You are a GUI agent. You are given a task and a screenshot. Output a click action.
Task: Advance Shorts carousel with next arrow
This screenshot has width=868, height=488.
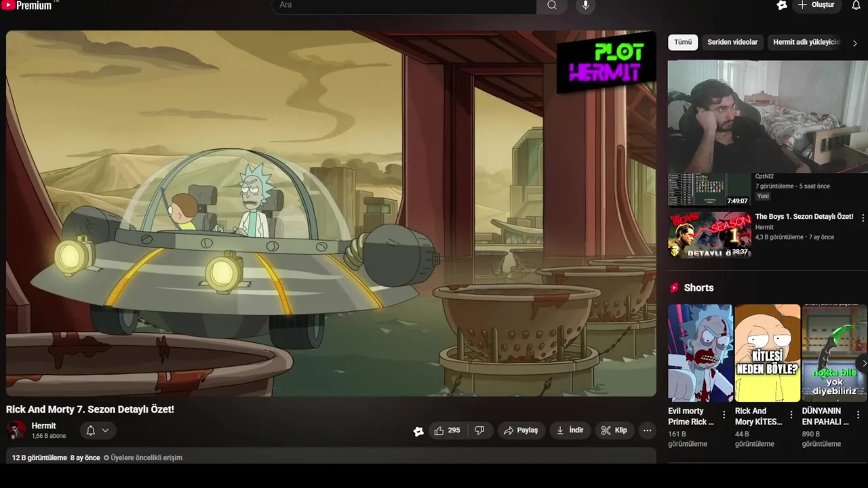coord(863,364)
